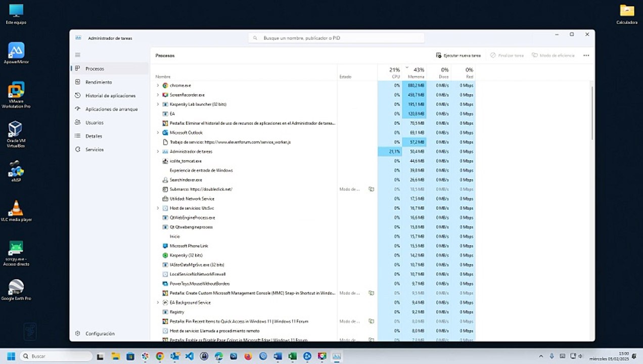This screenshot has height=364, width=643.
Task: Click the ScreenRecorder.exe process icon
Action: [165, 95]
